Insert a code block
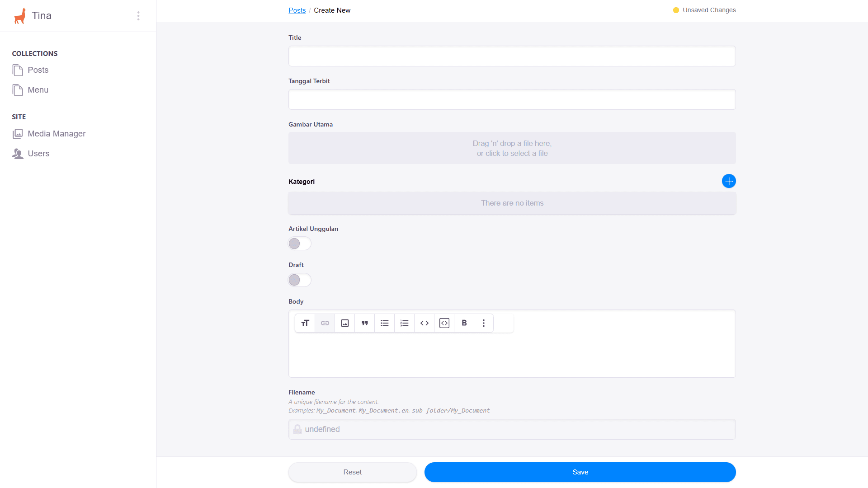 coord(444,323)
